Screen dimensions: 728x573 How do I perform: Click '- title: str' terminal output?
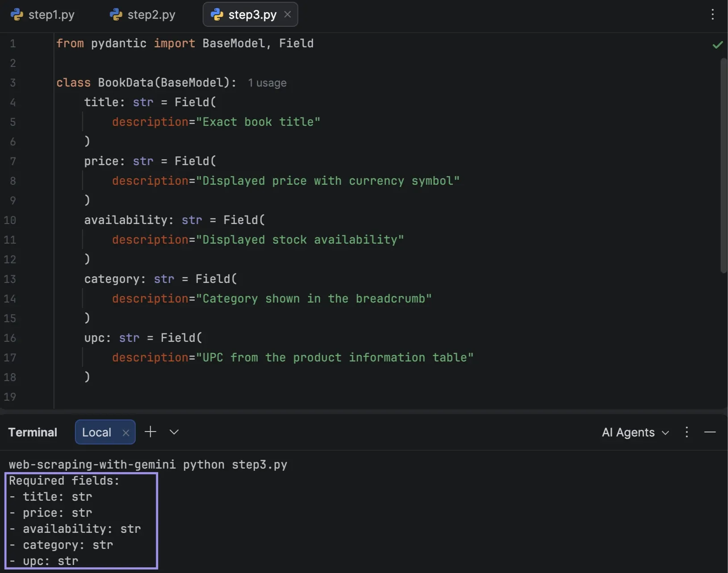[50, 497]
